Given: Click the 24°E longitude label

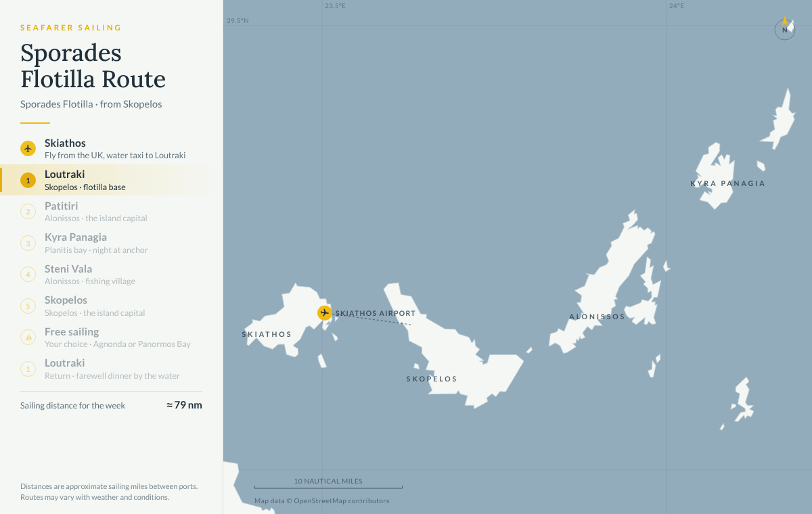Looking at the screenshot, I should click(677, 6).
